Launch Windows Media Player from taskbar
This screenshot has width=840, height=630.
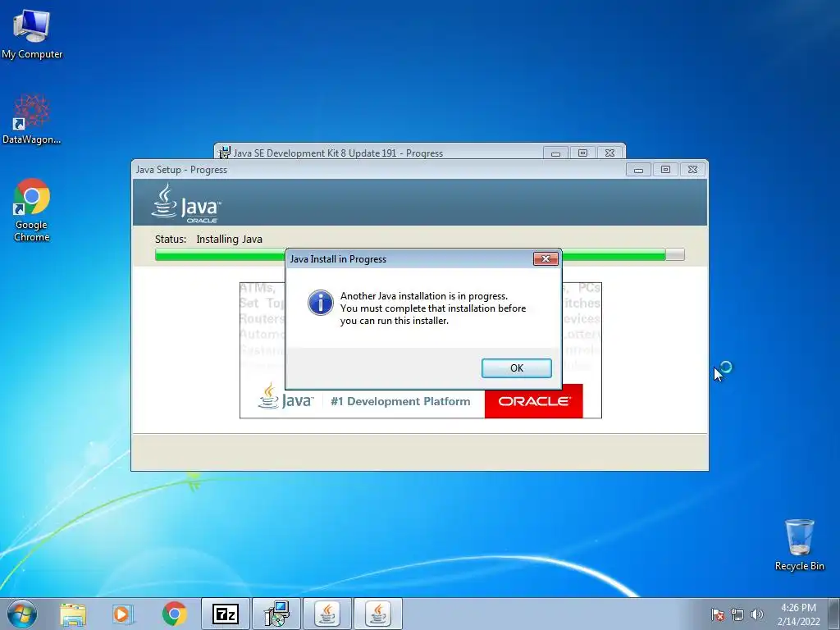coord(123,614)
